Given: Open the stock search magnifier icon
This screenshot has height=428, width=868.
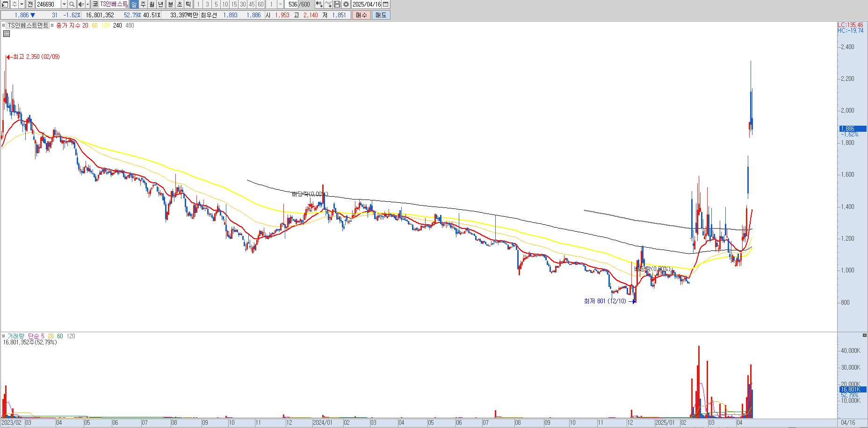Looking at the screenshot, I should click(x=72, y=4).
